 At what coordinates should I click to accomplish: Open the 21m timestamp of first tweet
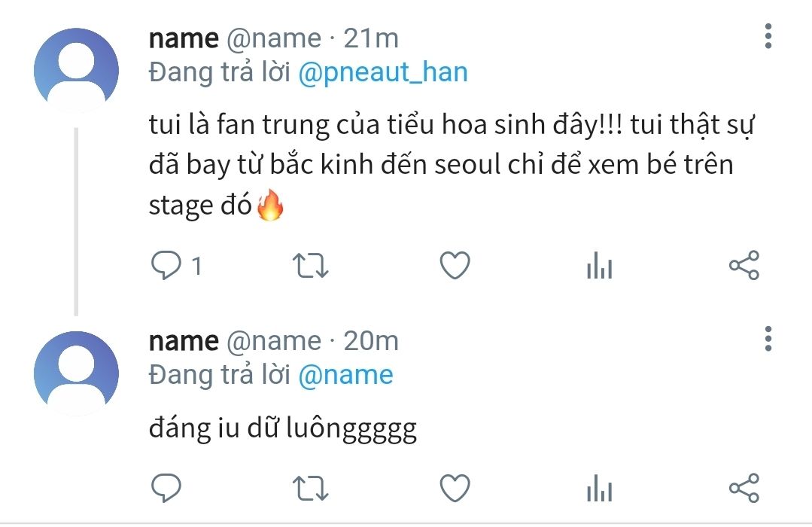(371, 38)
